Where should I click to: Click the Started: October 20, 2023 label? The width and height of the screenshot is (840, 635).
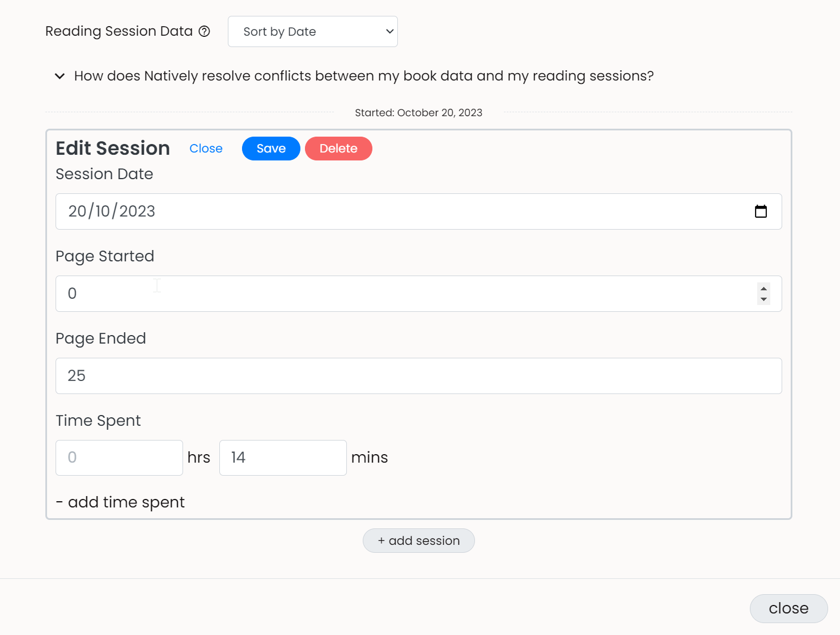(x=418, y=113)
